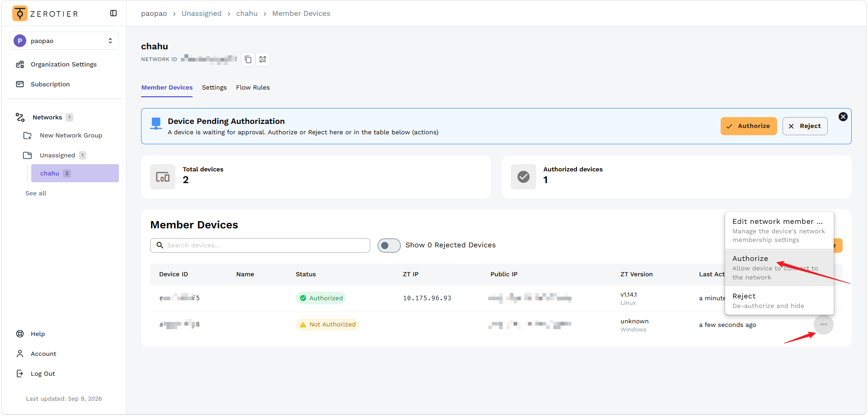Viewport: 868px width, 416px height.
Task: Focus the Search devices field
Action: [x=260, y=246]
